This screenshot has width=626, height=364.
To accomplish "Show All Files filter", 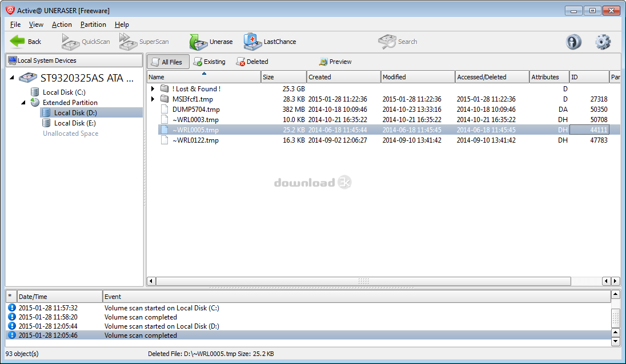I will point(168,62).
